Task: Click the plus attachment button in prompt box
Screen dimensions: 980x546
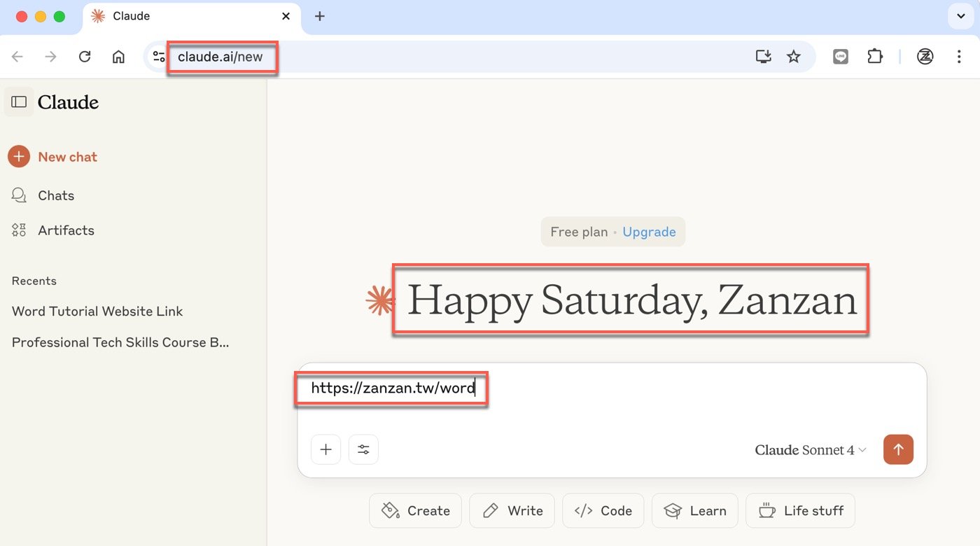Action: [x=325, y=450]
